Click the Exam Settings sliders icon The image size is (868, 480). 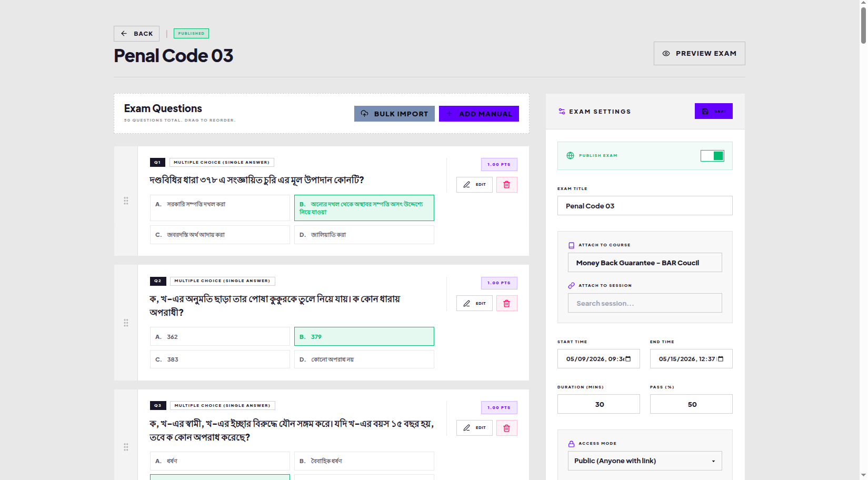tap(562, 112)
